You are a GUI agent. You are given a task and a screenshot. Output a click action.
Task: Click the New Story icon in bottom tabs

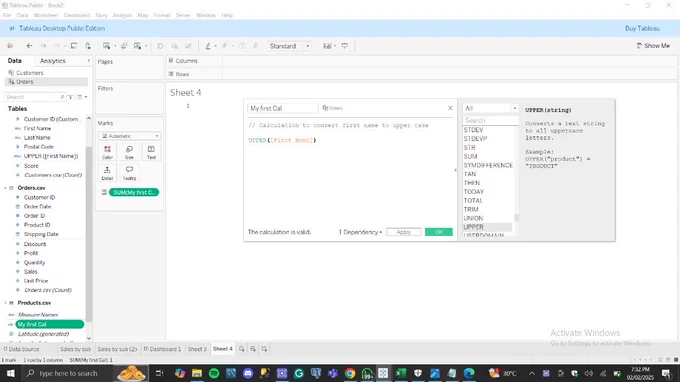[x=264, y=349]
